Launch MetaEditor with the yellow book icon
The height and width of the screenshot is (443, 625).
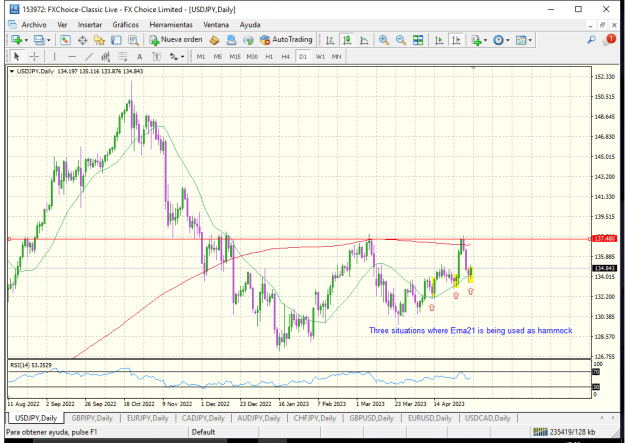point(214,40)
